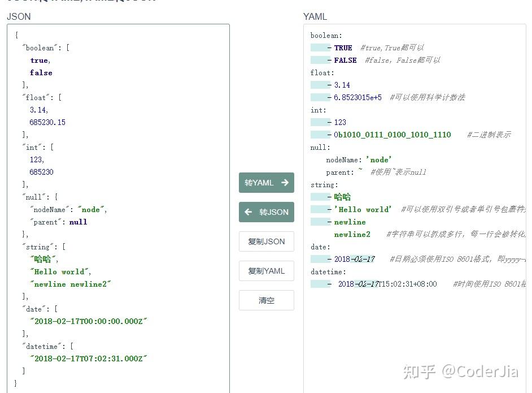Click the TRUE value in YAML editor
This screenshot has height=393, width=532.
coord(343,48)
